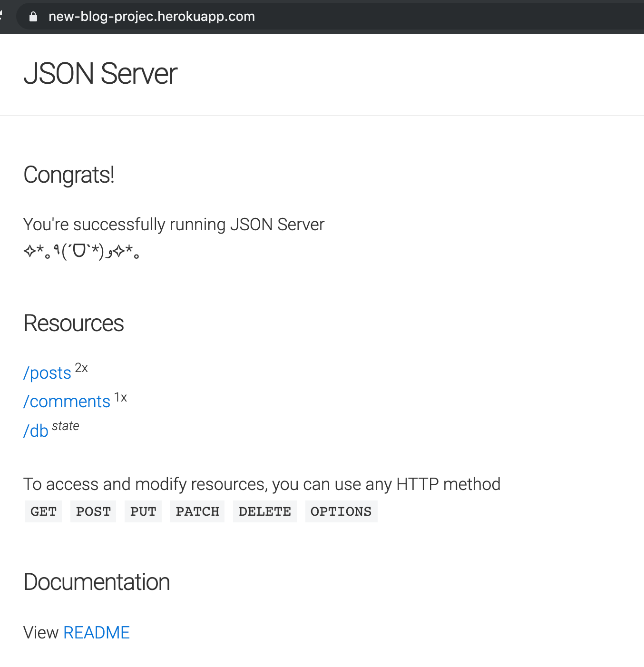Screen dimensions: 644x667
Task: Click the OPTIONS method label
Action: 341,511
